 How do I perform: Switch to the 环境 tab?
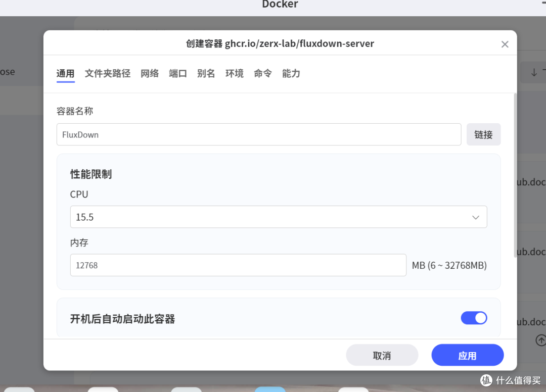(235, 73)
